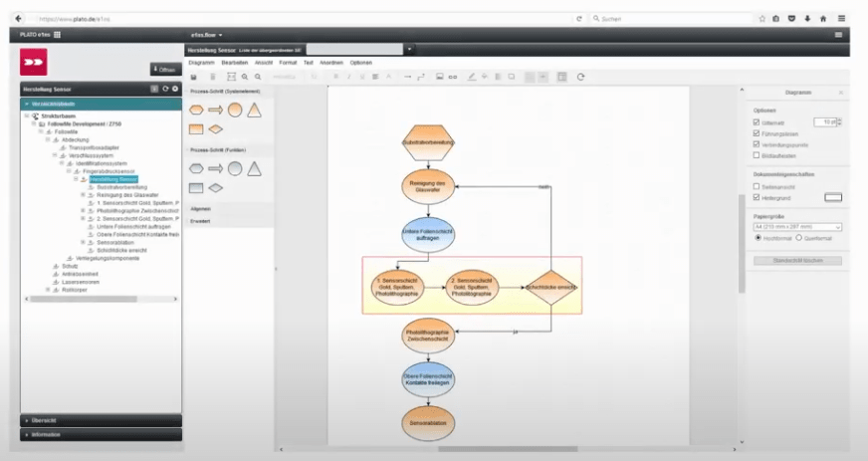Open the PLATO e1ns app grid icon

[x=57, y=34]
